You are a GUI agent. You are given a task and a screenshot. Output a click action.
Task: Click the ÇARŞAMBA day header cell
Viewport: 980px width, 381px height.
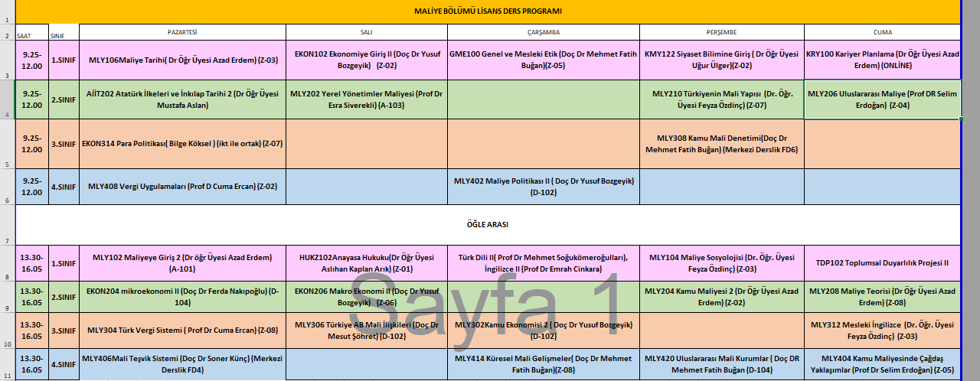coord(543,32)
